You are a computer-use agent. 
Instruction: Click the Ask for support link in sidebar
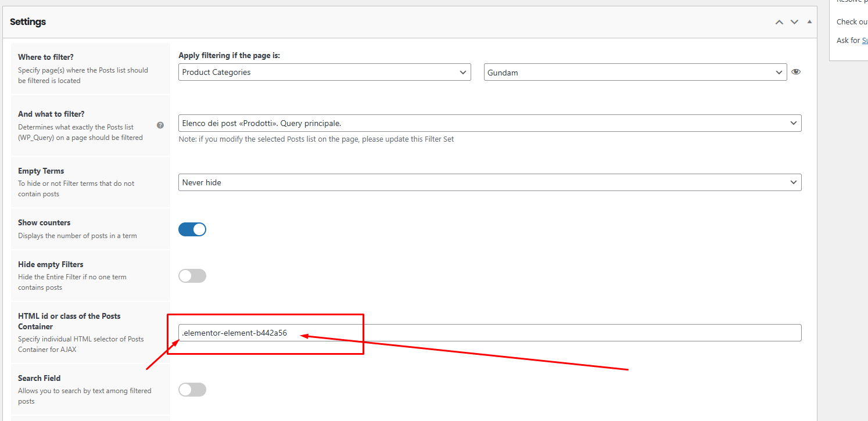point(865,41)
